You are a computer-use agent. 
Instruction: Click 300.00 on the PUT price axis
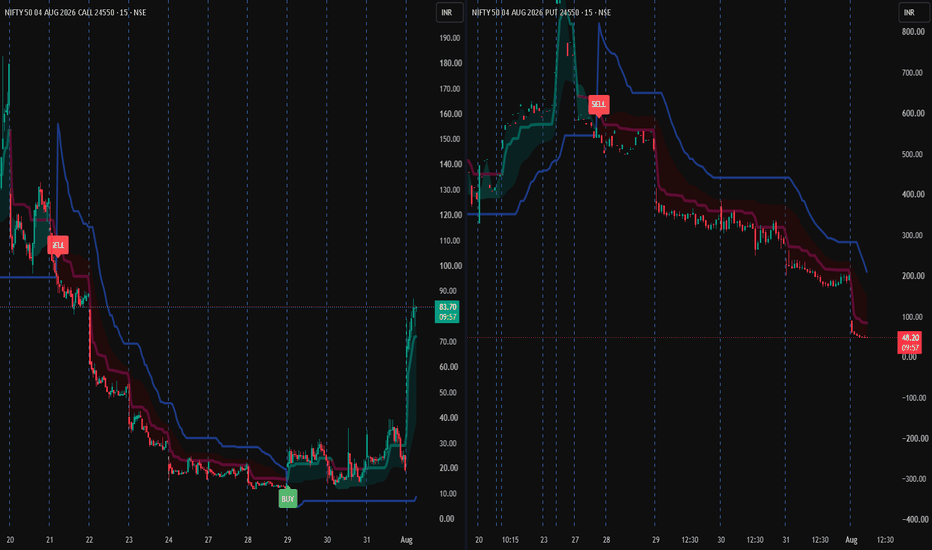tap(913, 235)
